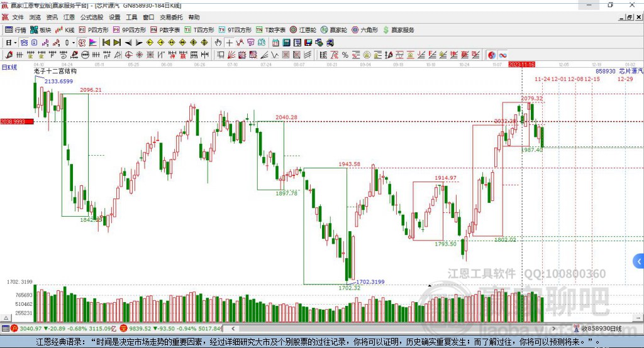Toggle the crosshair cursor tool
644x348 pixels.
point(229,43)
